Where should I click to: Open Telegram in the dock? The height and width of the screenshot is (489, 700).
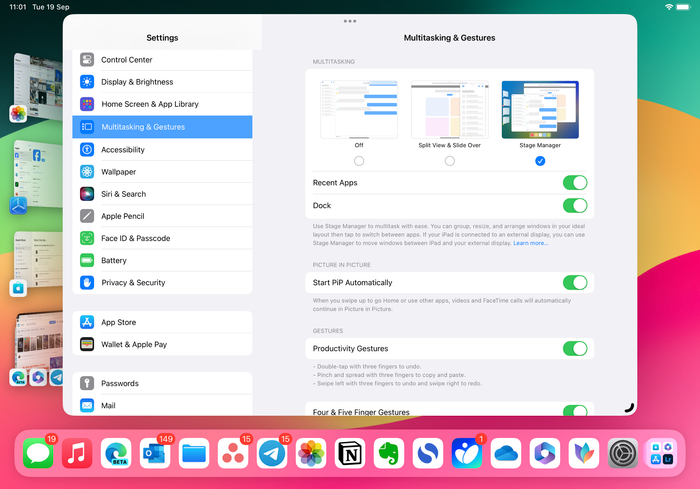tap(272, 453)
